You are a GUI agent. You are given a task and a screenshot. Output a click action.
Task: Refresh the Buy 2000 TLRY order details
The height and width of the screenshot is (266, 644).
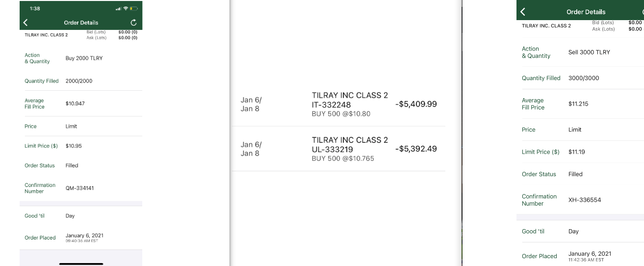point(134,23)
